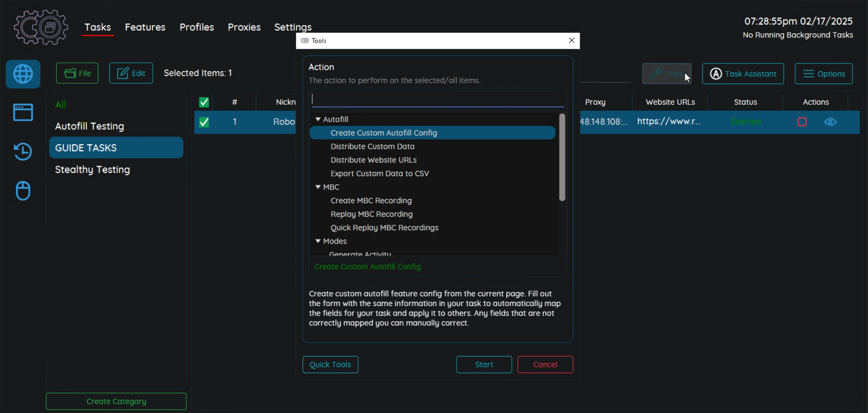Open the browser window sidebar icon
Screen dimensions: 868x413
pyautogui.click(x=23, y=112)
